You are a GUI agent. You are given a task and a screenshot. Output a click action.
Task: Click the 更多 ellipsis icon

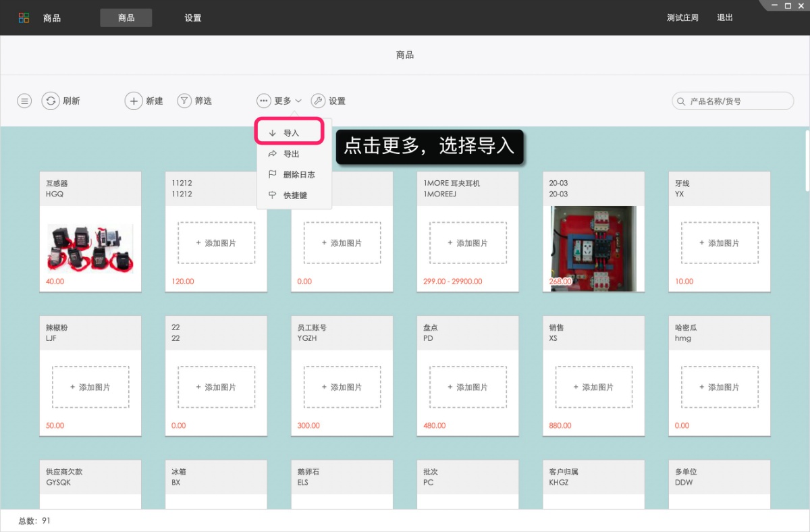[264, 101]
